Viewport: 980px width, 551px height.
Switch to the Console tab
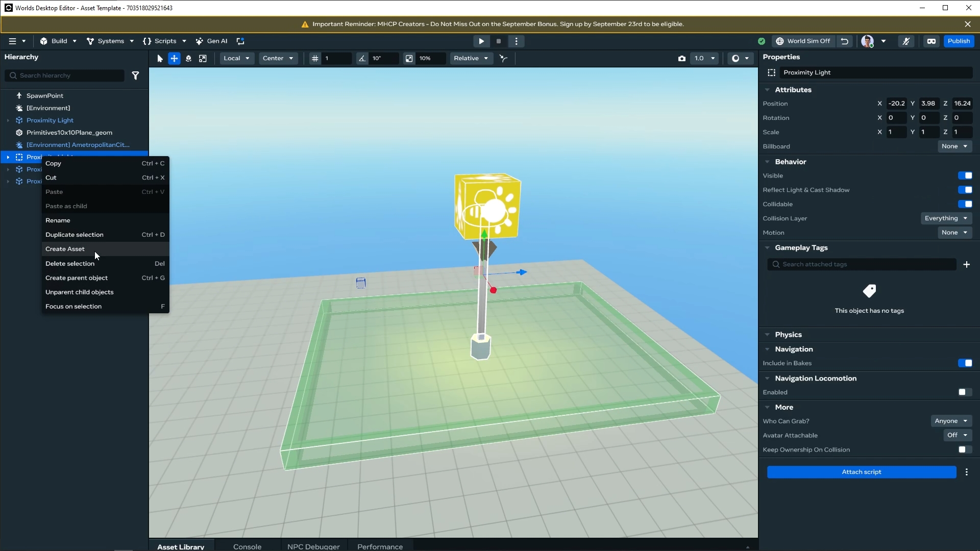[247, 546]
